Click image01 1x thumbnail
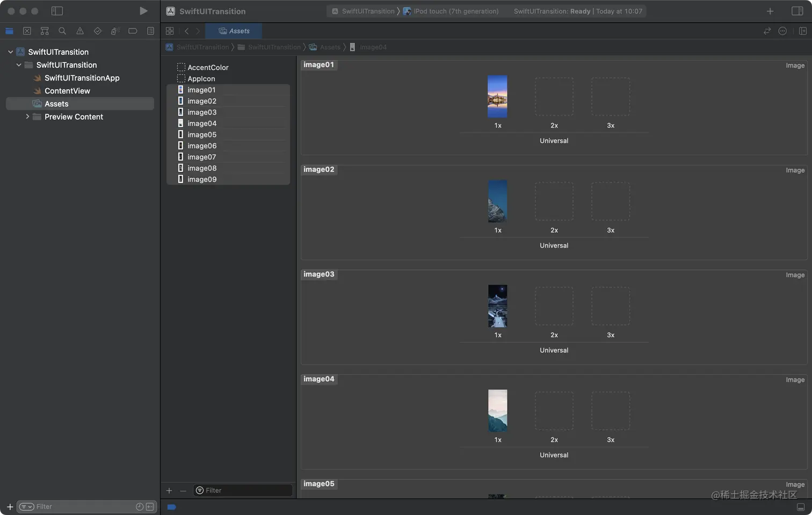Viewport: 812px width, 515px height. pyautogui.click(x=497, y=97)
